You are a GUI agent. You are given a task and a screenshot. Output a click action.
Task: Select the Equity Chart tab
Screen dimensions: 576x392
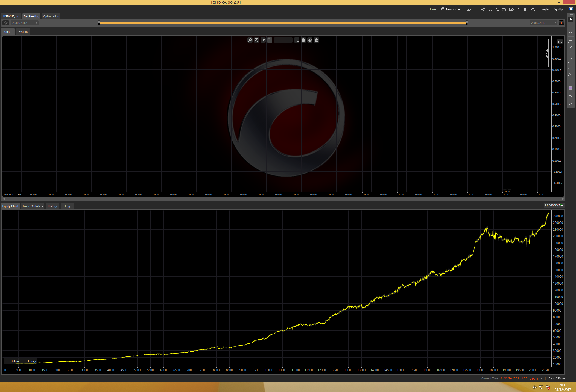click(10, 206)
